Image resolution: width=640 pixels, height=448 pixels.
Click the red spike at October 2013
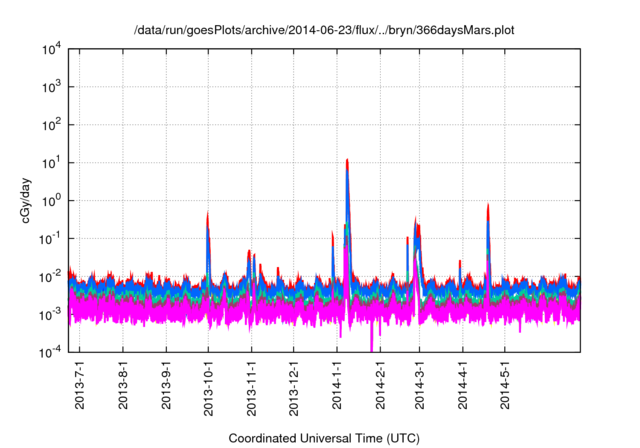(x=207, y=216)
